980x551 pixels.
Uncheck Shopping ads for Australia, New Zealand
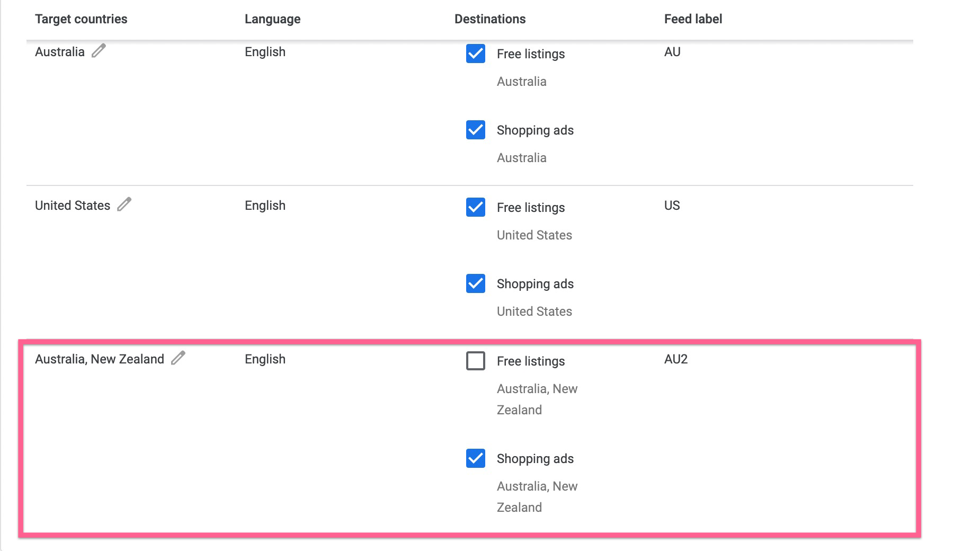click(476, 458)
